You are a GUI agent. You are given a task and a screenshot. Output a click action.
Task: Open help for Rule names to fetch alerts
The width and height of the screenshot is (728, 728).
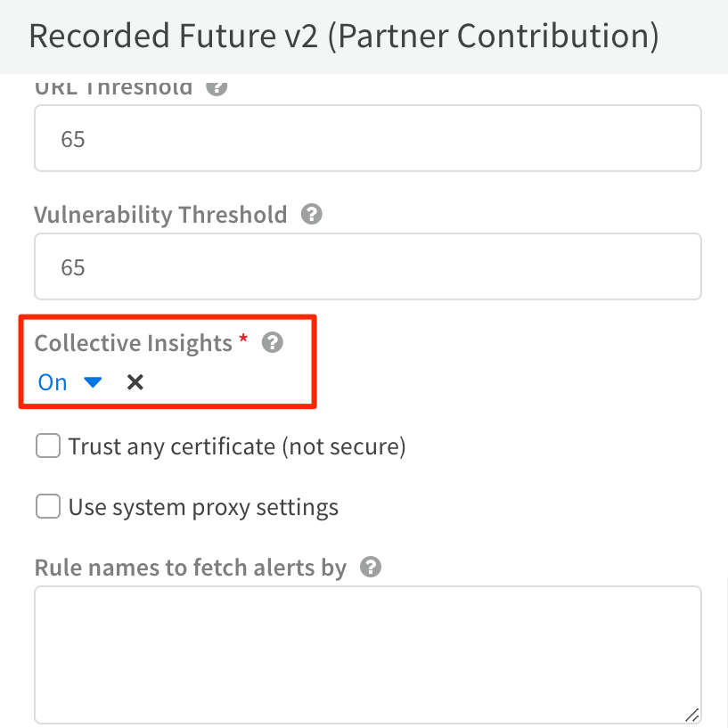click(x=371, y=568)
